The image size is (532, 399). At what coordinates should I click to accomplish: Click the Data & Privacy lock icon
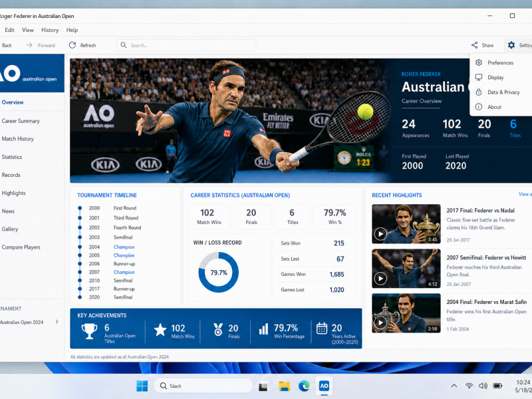point(479,92)
